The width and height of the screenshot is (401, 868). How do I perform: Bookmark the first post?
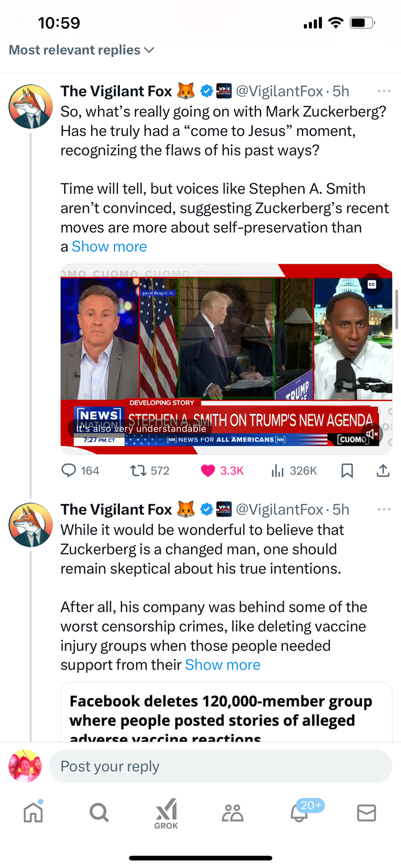pos(347,470)
